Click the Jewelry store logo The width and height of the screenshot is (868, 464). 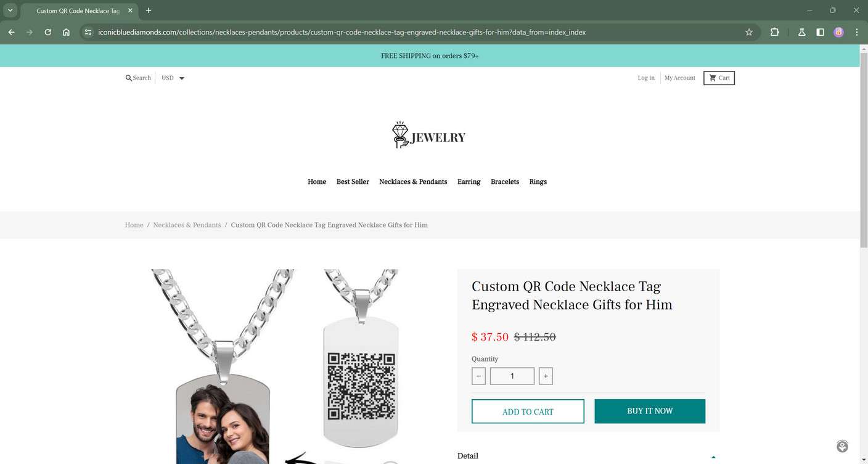point(429,135)
